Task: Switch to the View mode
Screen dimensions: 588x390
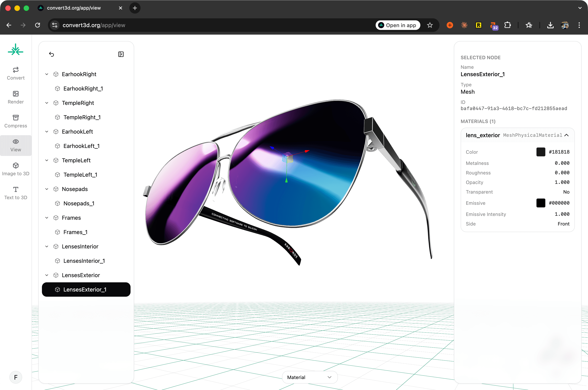Action: pyautogui.click(x=15, y=145)
